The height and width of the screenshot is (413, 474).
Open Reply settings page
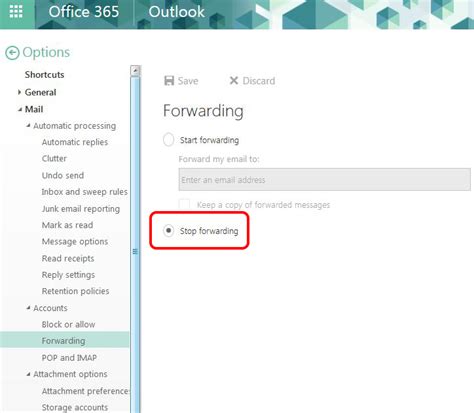tap(68, 275)
